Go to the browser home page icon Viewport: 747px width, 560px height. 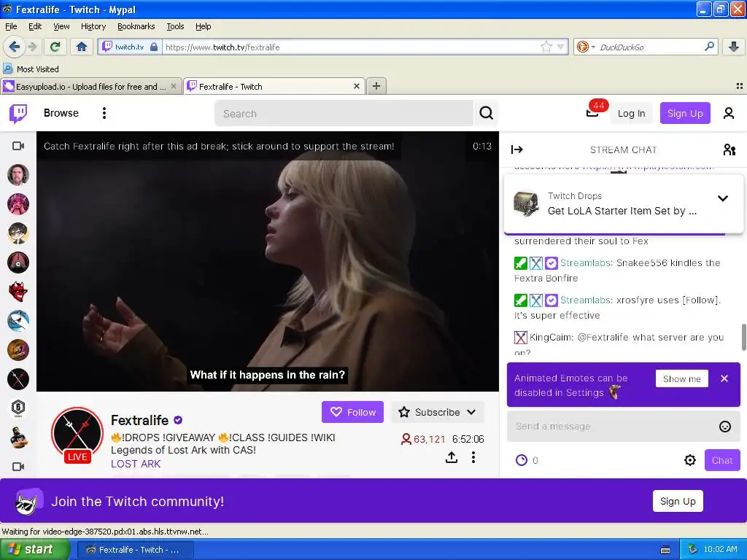(82, 47)
